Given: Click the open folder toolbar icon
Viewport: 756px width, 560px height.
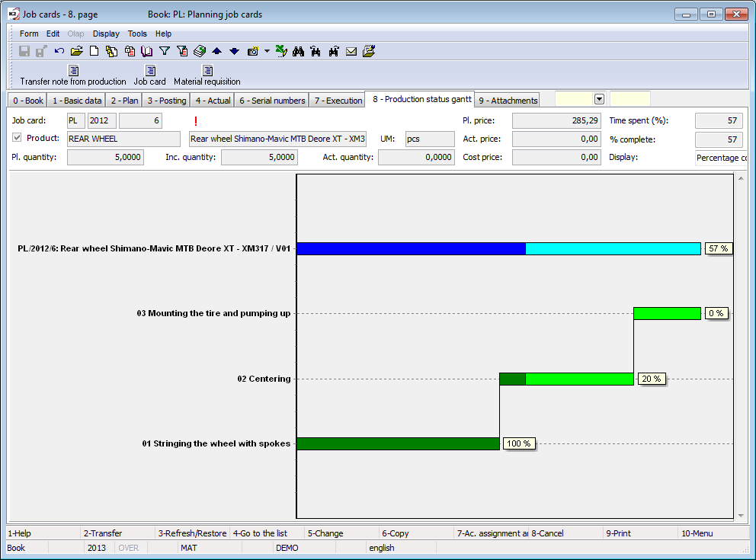Looking at the screenshot, I should coord(76,51).
